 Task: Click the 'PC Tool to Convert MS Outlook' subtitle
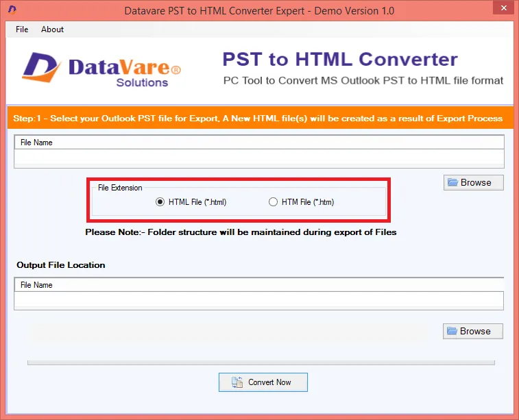[x=363, y=81]
